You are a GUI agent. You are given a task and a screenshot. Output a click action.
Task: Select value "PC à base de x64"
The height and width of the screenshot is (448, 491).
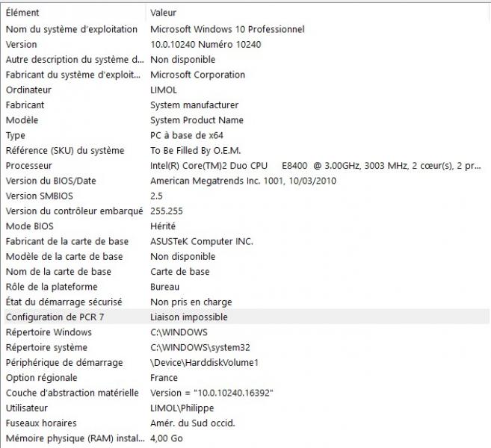coord(187,135)
